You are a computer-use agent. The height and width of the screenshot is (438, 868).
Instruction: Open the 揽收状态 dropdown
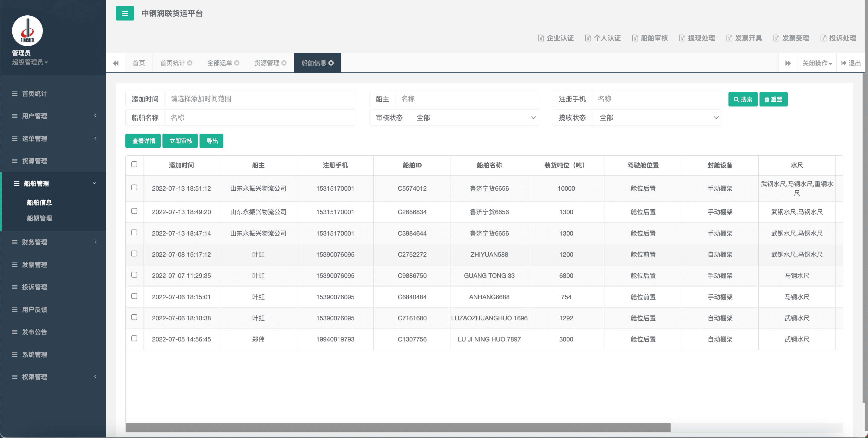click(656, 118)
